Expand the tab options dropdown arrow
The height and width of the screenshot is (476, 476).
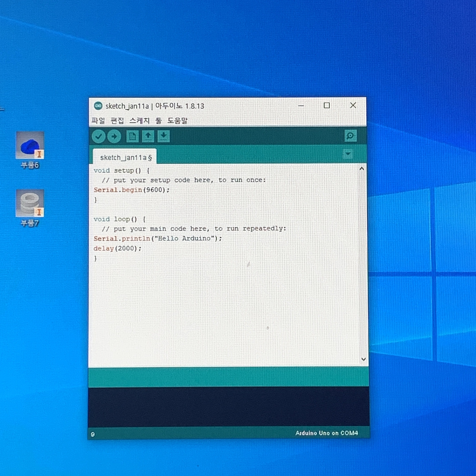click(348, 154)
